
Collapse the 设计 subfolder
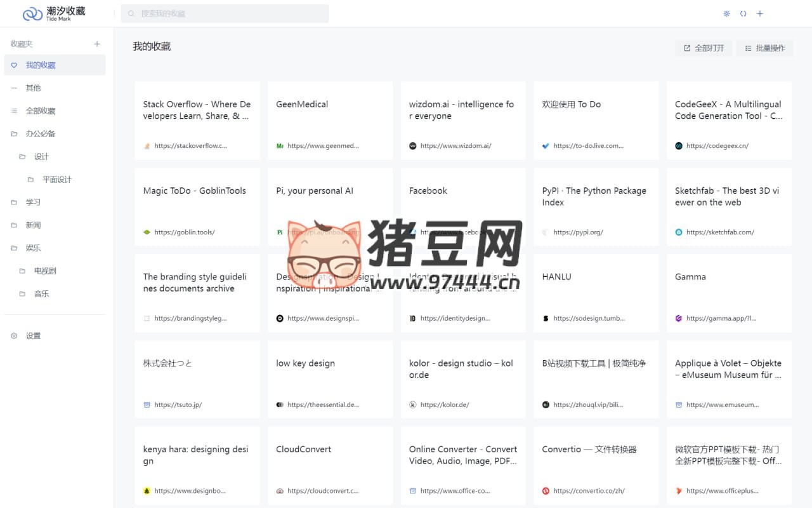tap(41, 156)
